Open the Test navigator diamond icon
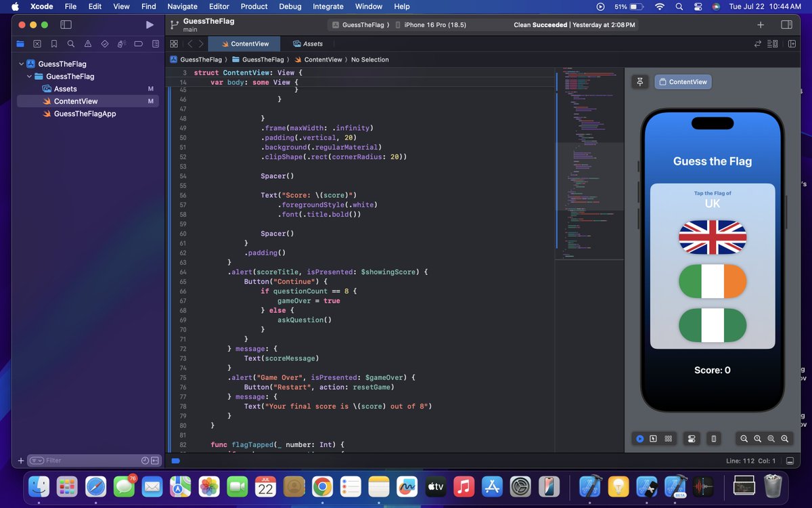 click(105, 43)
